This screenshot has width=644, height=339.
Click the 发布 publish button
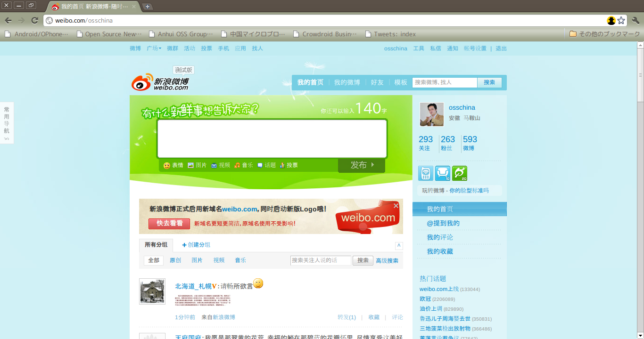pyautogui.click(x=362, y=165)
